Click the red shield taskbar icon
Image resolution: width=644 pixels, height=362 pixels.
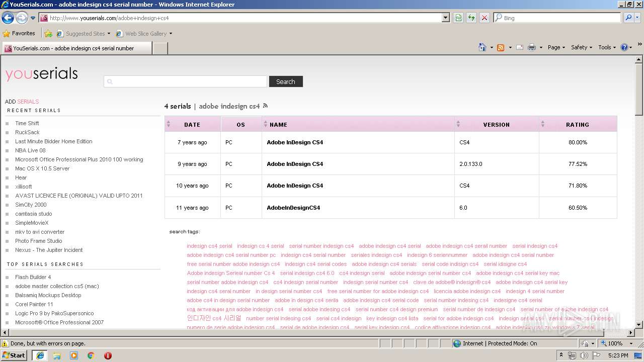point(108,355)
